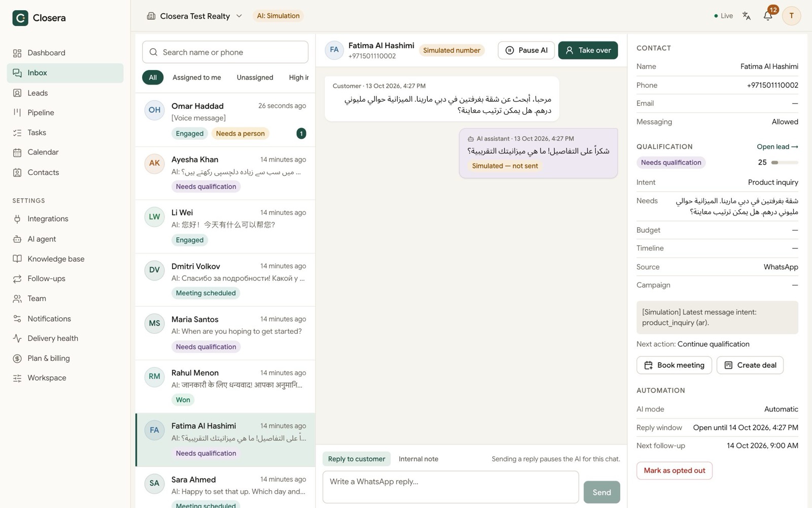Open Dmitri Volkov conversation

tap(225, 280)
